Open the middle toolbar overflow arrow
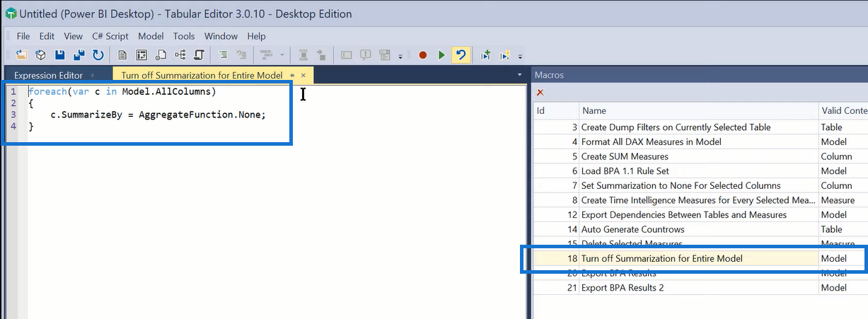 [x=400, y=56]
